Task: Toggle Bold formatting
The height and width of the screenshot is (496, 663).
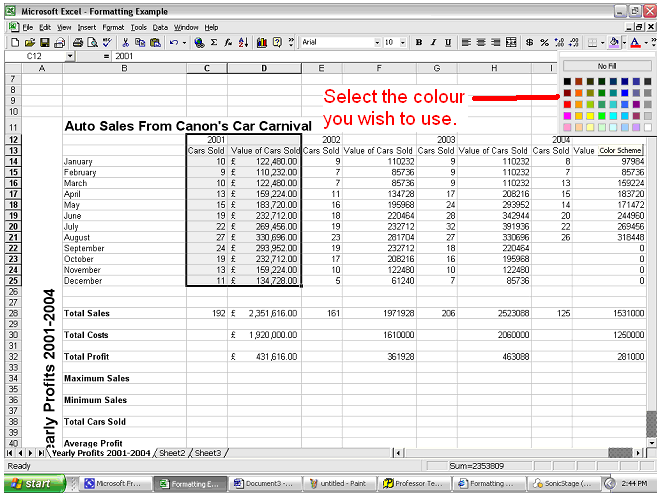Action: tap(419, 43)
